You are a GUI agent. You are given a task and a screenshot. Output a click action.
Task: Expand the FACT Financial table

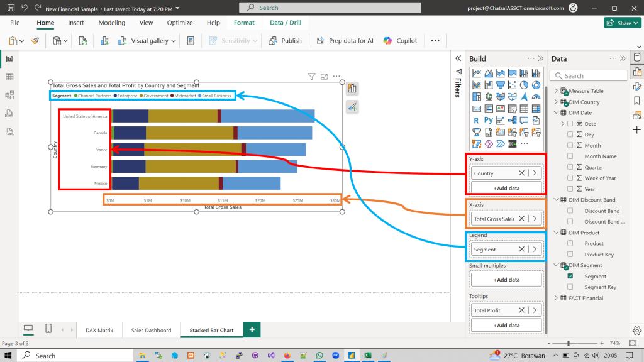click(555, 299)
